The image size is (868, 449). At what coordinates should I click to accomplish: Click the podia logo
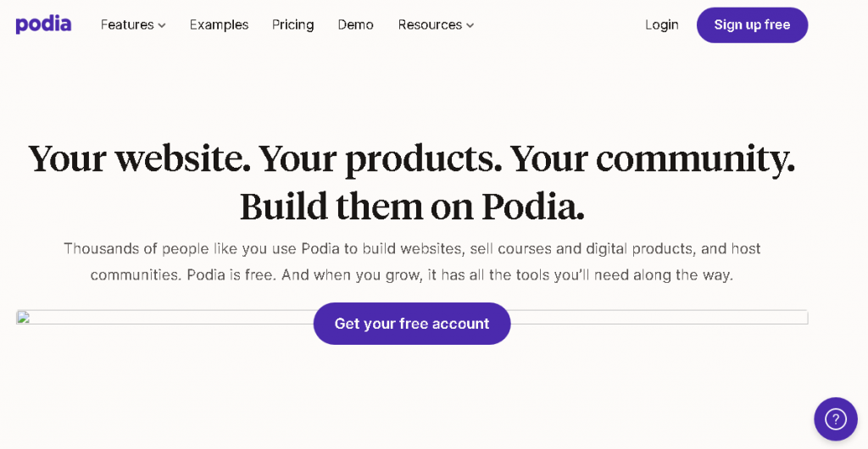(43, 25)
